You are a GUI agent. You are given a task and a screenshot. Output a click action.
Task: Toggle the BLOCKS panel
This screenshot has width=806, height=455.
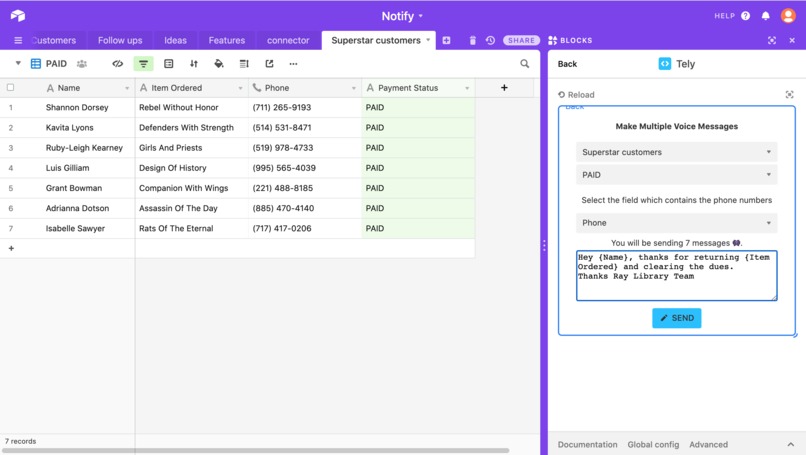570,40
